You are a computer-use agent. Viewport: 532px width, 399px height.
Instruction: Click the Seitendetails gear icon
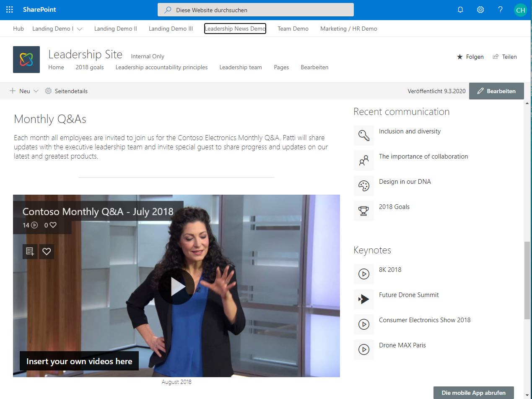[x=48, y=91]
